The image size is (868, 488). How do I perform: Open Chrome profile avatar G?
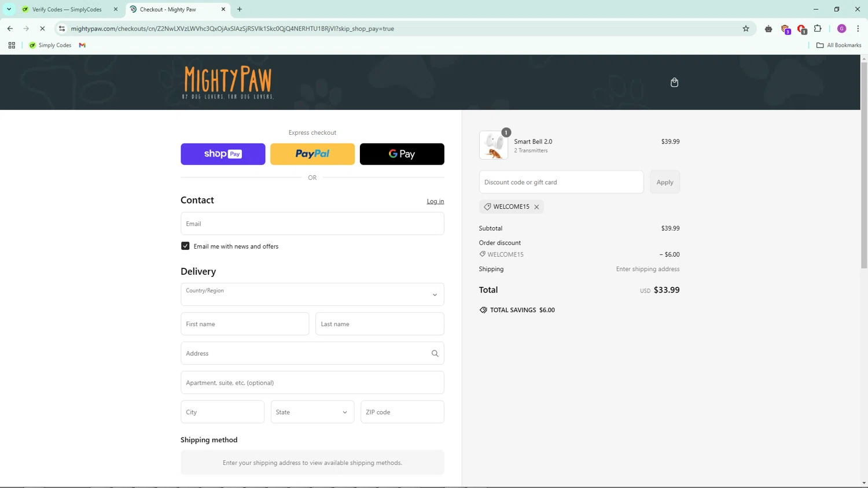841,28
